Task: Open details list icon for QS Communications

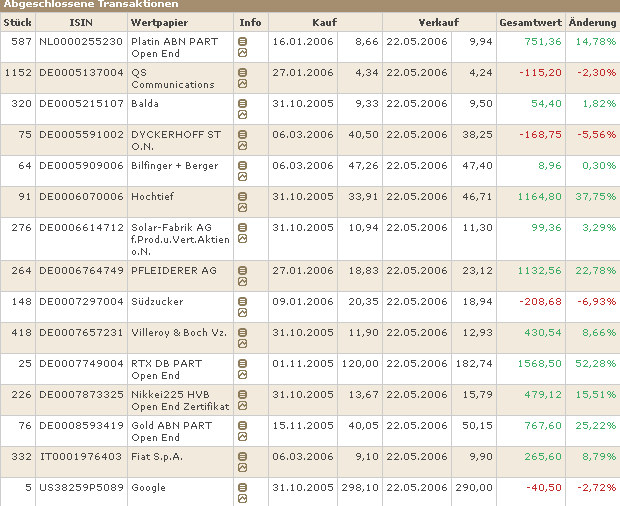Action: coord(242,72)
